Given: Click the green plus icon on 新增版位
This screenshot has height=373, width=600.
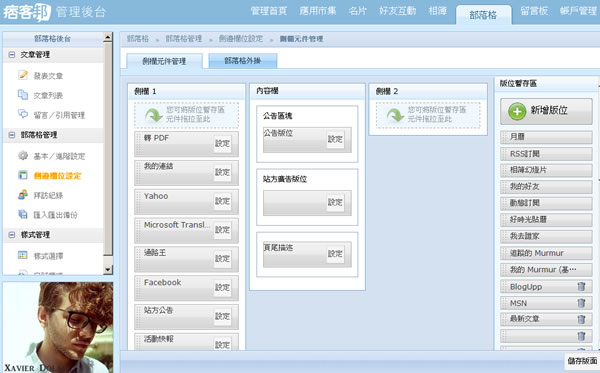Looking at the screenshot, I should point(517,111).
